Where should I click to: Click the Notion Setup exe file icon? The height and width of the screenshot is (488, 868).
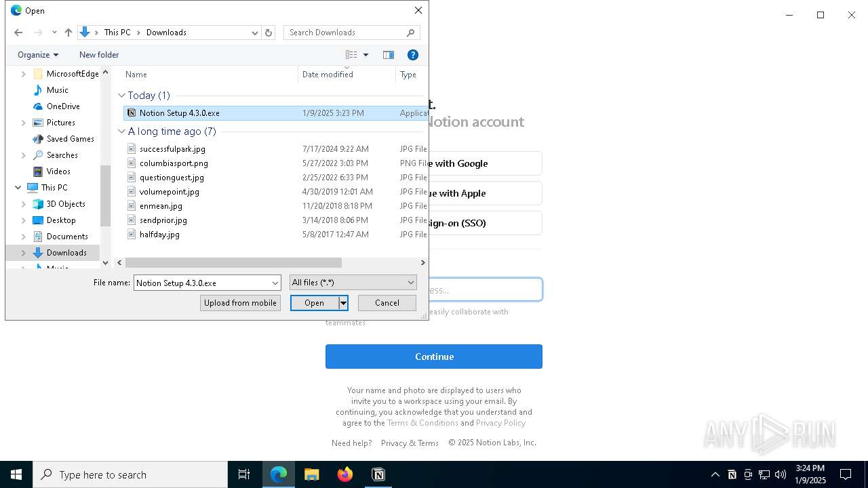132,113
